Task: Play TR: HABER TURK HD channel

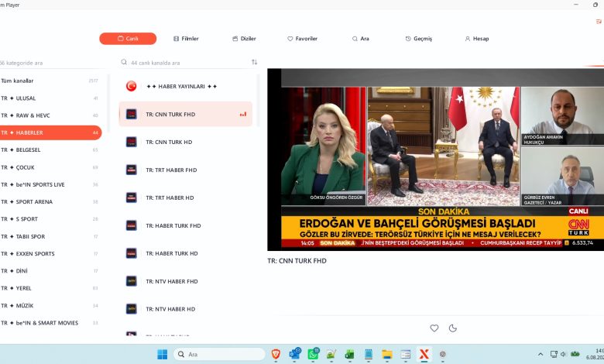Action: coord(186,253)
